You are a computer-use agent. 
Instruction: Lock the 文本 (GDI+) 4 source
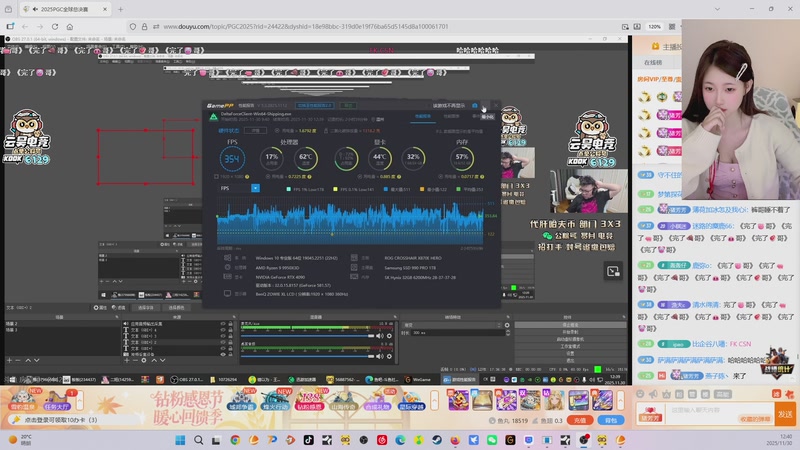tap(230, 330)
